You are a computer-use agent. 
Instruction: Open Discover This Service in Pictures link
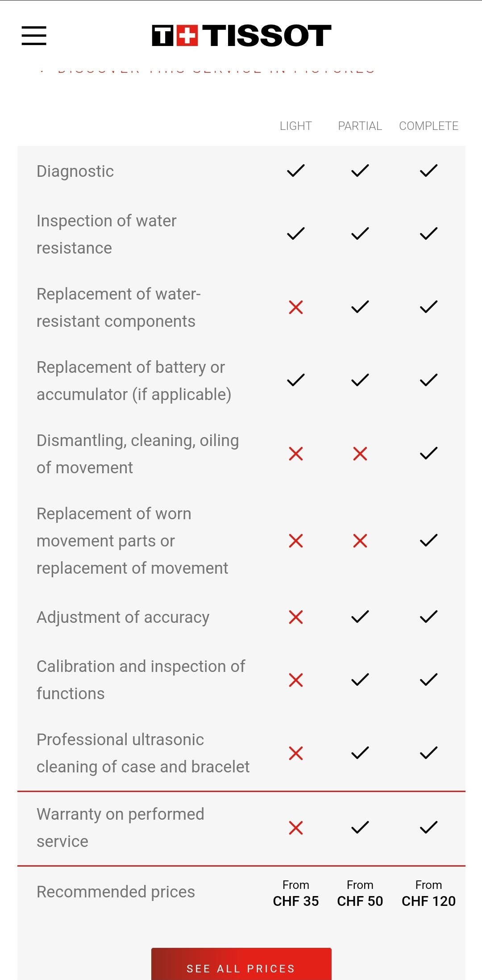click(216, 71)
